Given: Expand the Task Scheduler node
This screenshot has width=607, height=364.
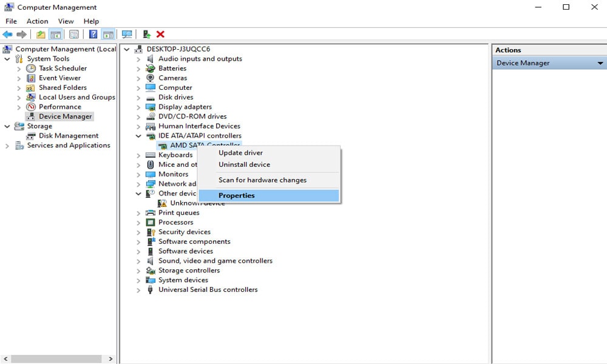Looking at the screenshot, I should 19,69.
